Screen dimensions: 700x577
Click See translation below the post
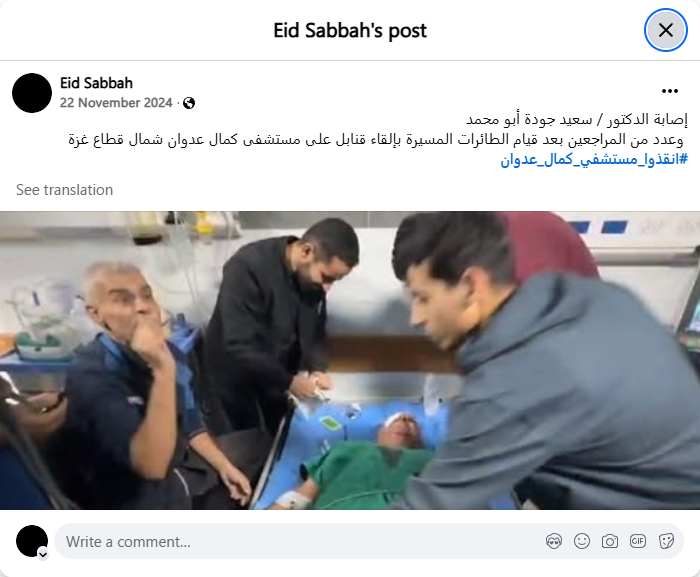[x=64, y=190]
